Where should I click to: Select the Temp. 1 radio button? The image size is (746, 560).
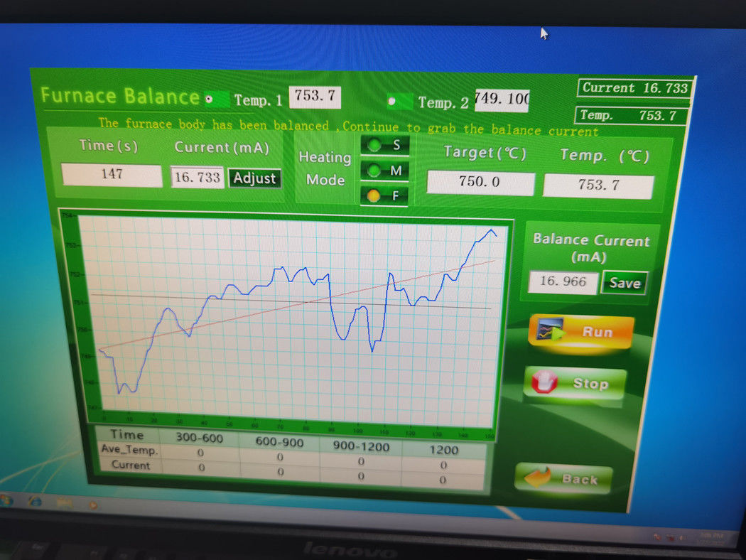point(209,99)
